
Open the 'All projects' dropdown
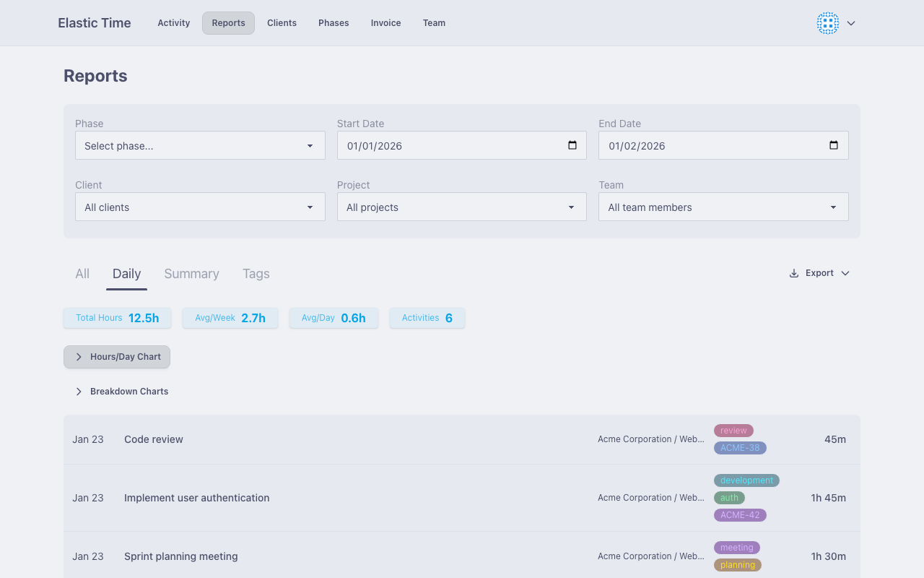tap(461, 207)
